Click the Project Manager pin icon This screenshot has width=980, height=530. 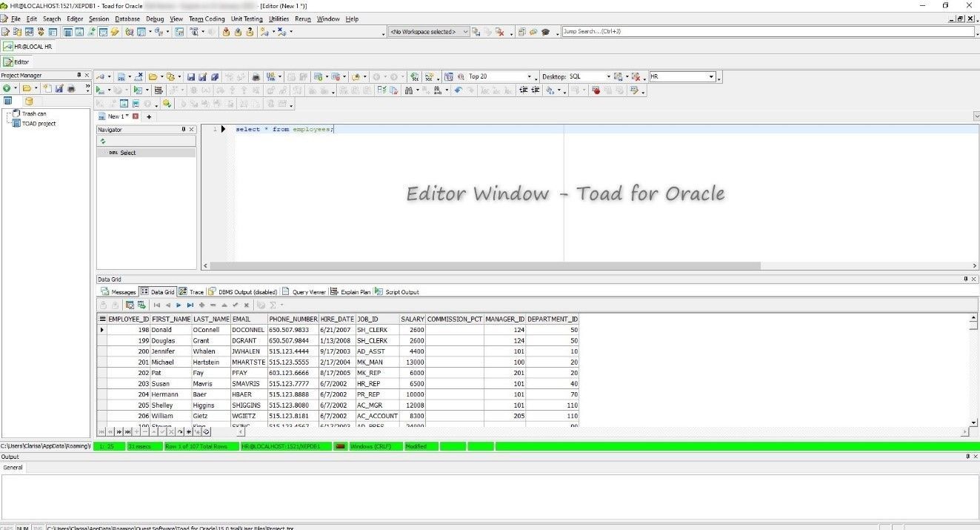(79, 75)
